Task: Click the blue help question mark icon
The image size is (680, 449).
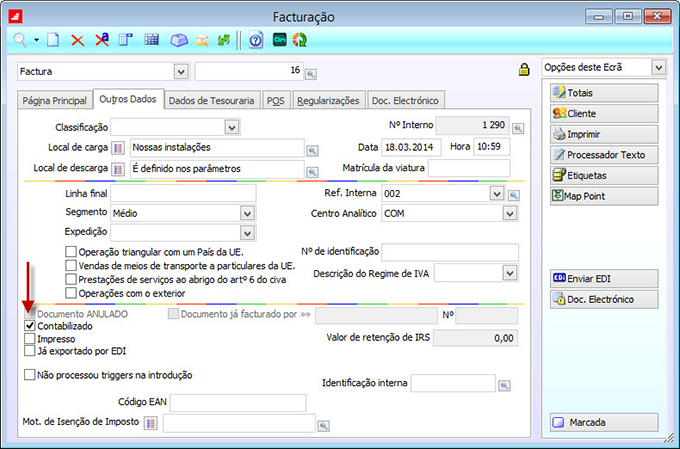Action: point(256,40)
